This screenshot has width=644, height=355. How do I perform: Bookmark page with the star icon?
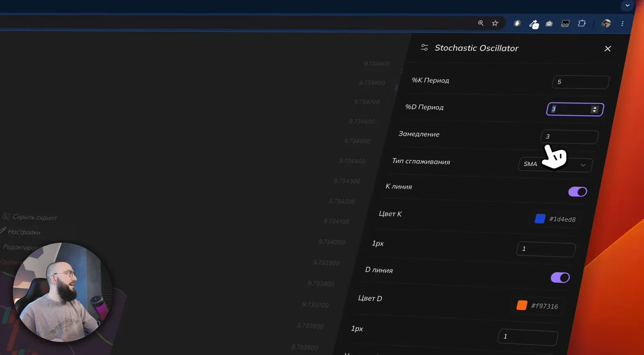pyautogui.click(x=495, y=23)
